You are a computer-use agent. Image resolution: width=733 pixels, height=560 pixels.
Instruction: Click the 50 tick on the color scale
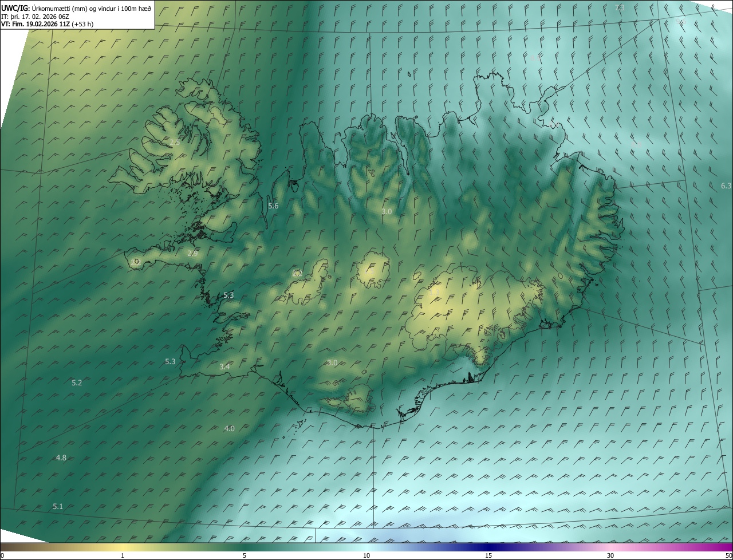point(728,555)
